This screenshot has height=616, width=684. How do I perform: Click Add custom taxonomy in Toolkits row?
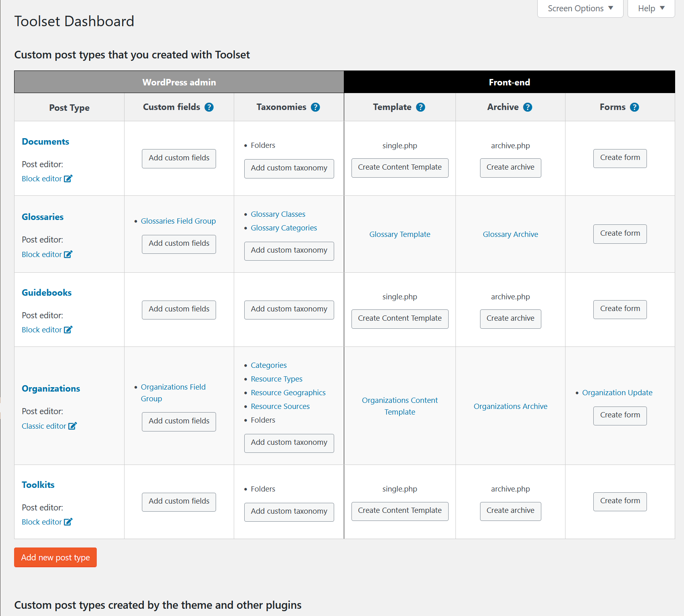tap(289, 512)
